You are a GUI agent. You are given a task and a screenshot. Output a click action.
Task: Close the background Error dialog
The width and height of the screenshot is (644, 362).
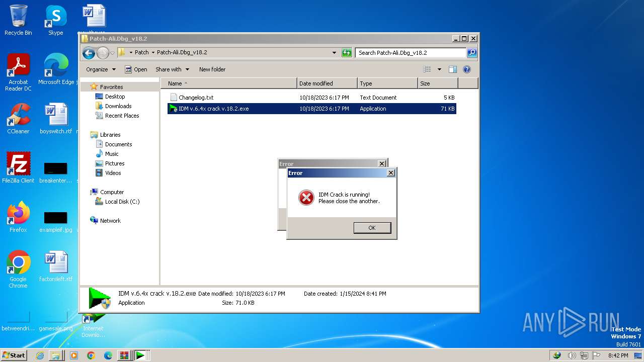tap(382, 164)
